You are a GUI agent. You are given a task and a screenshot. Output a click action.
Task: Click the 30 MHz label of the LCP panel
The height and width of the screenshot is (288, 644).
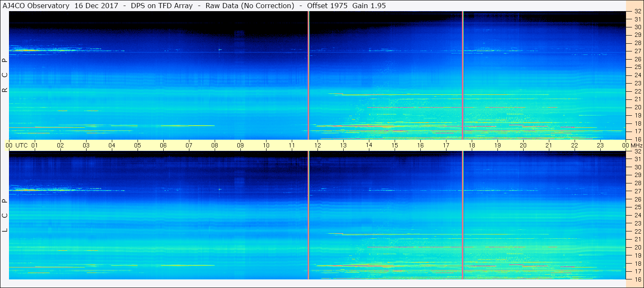(637, 167)
